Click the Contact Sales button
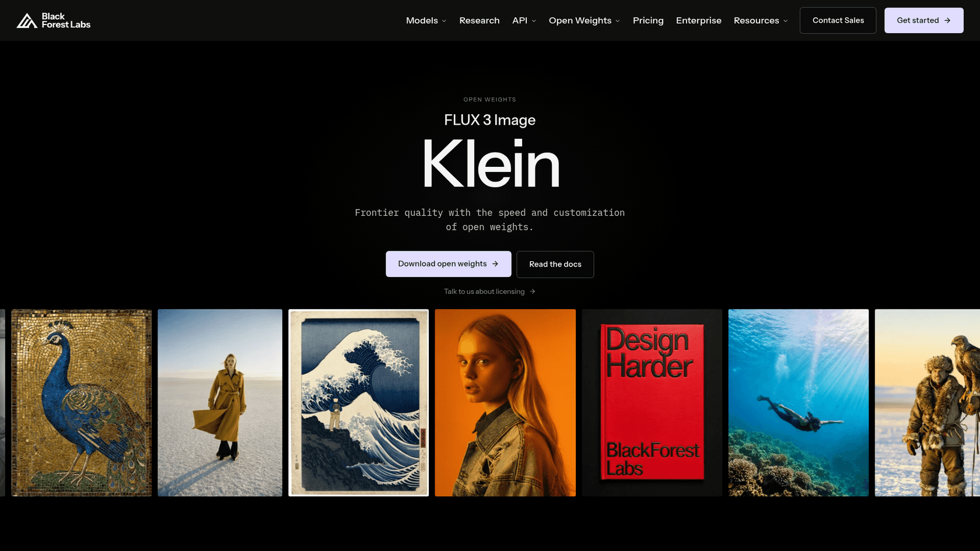 (x=838, y=20)
